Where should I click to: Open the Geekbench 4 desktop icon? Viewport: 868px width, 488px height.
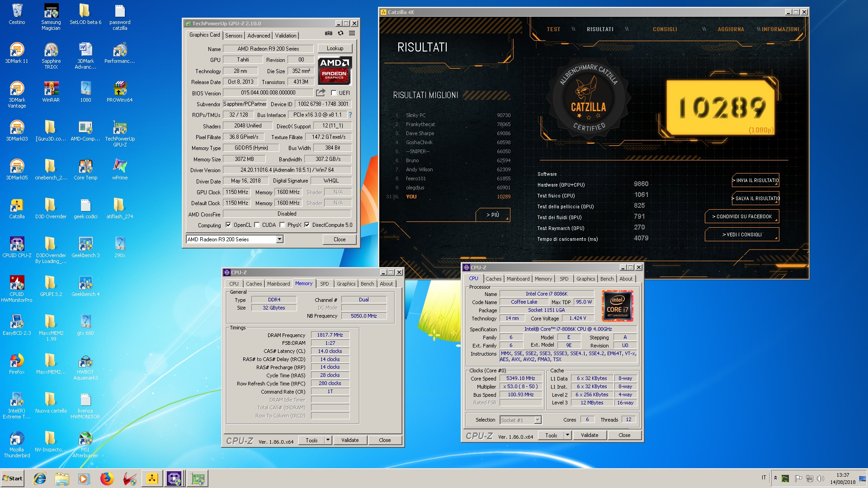click(85, 286)
